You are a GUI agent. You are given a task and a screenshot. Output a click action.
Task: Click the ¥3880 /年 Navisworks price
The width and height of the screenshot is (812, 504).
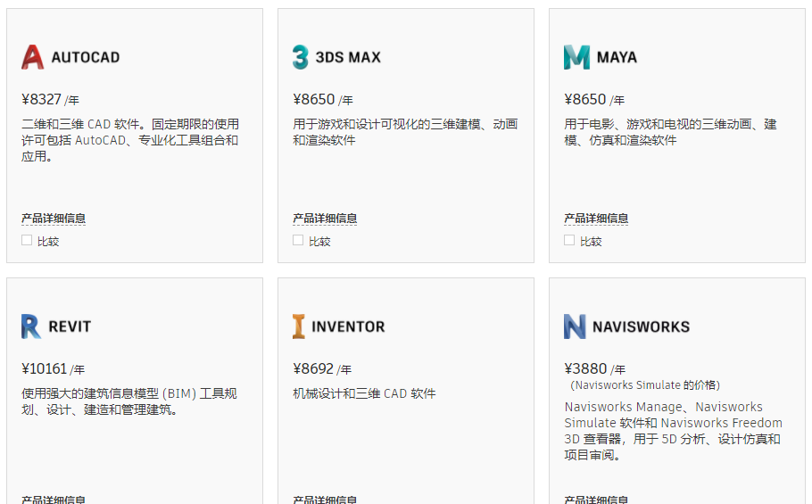pos(594,369)
